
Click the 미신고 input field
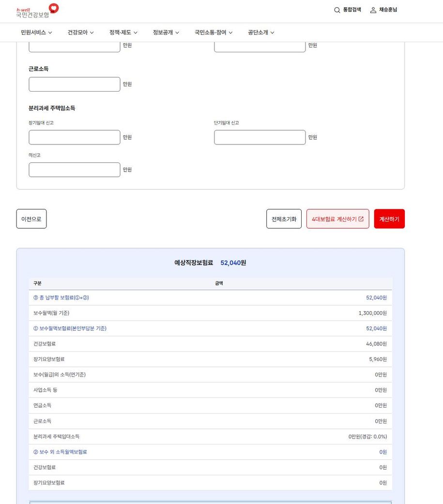tap(74, 170)
